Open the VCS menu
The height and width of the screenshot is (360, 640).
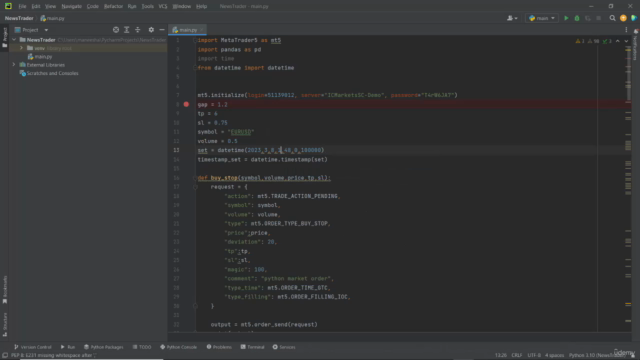click(163, 6)
